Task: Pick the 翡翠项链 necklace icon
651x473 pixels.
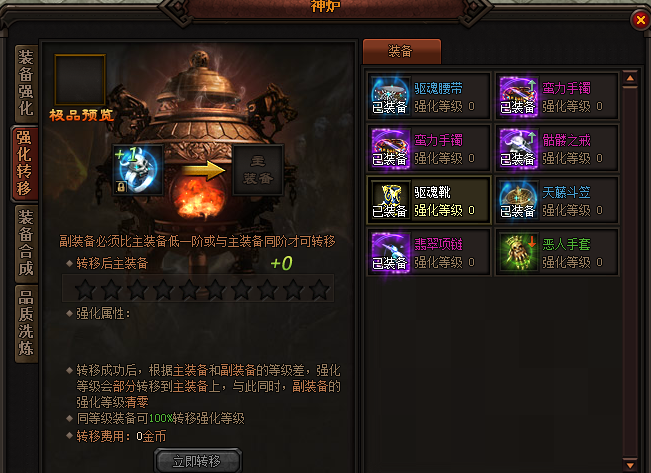Action: [x=390, y=252]
